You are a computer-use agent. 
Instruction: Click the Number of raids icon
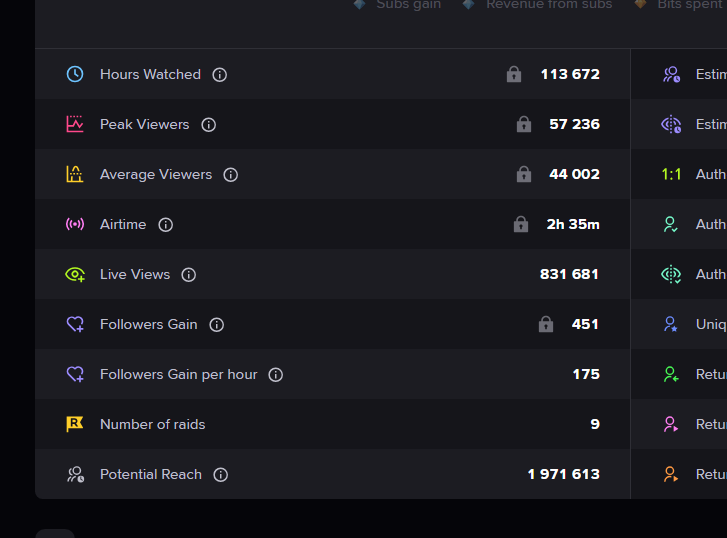click(75, 424)
